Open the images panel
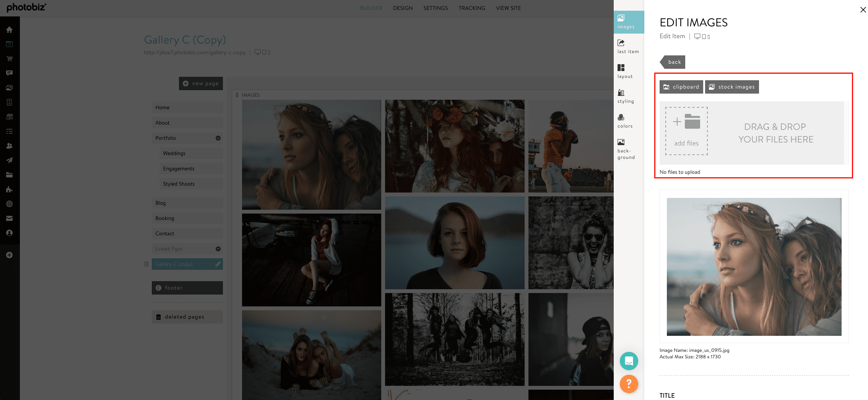The width and height of the screenshot is (868, 400). [x=629, y=22]
